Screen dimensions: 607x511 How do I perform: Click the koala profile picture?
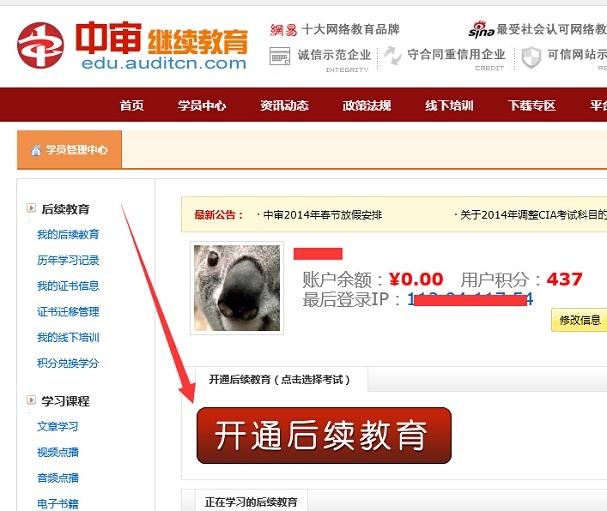tap(237, 288)
